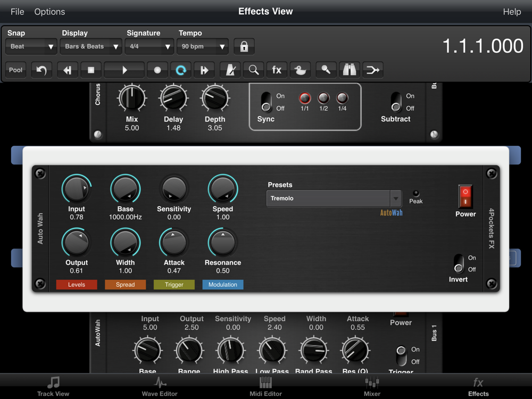The height and width of the screenshot is (399, 532).
Task: Click the Base 1000.00Hz knob
Action: pos(125,189)
